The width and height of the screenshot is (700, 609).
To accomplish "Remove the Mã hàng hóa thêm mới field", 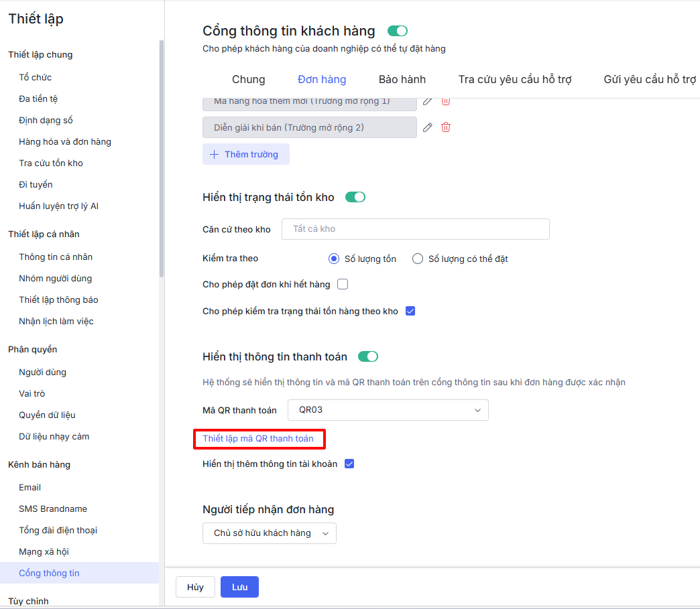I will point(446,101).
